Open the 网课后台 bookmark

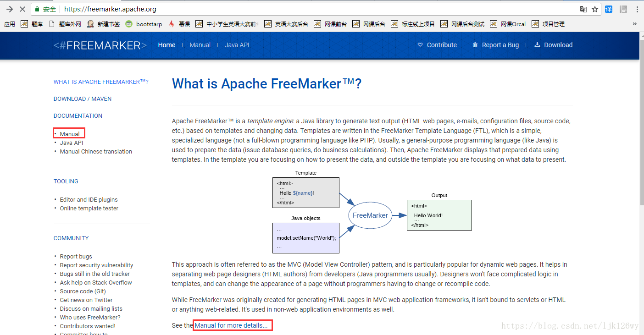[369, 24]
